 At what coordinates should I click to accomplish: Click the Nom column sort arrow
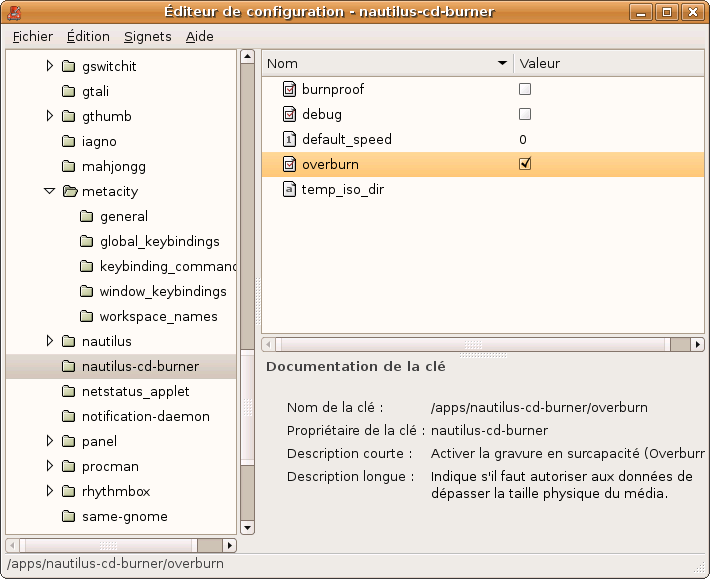point(502,63)
